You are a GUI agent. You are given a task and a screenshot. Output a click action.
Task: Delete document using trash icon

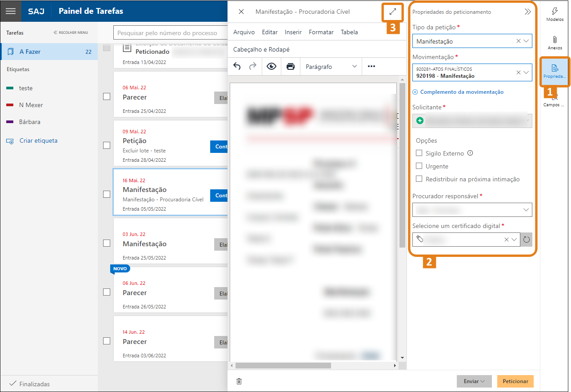(239, 381)
